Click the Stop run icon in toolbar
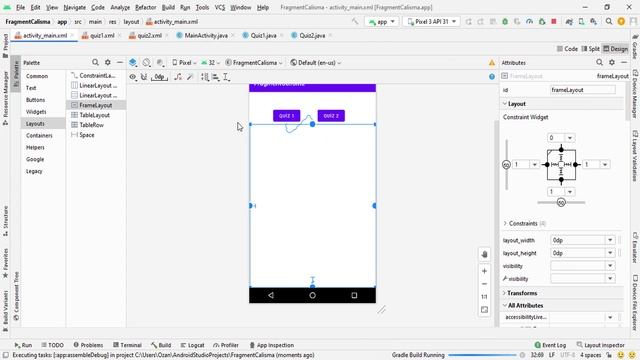Screen dimensions: 640x360 point(554,22)
